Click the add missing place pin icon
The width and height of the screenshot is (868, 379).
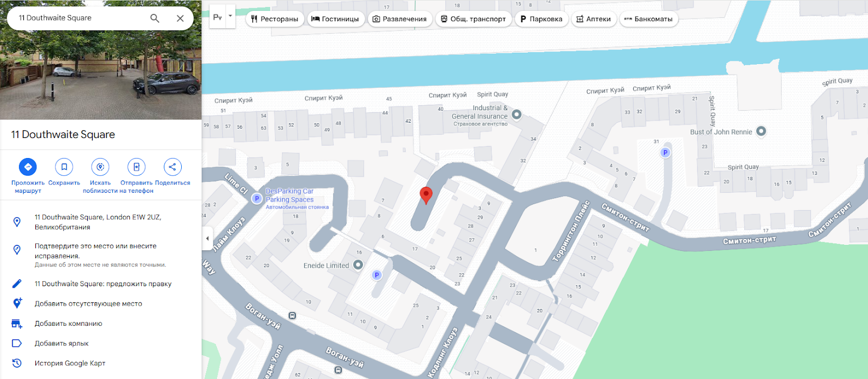(17, 303)
